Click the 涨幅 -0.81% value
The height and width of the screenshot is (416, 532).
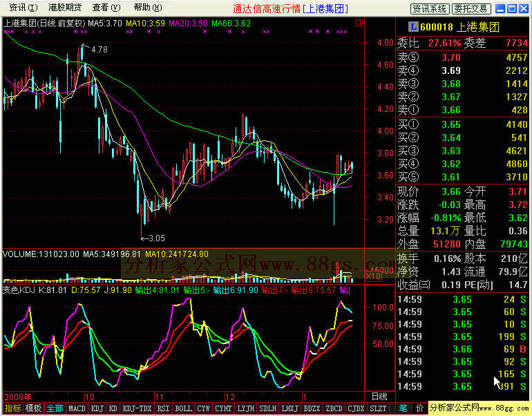coord(446,218)
